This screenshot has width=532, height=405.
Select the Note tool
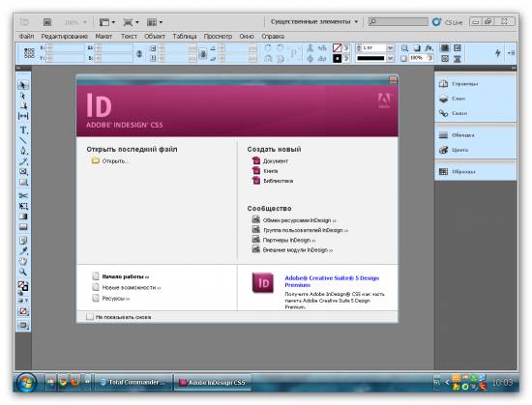click(23, 241)
